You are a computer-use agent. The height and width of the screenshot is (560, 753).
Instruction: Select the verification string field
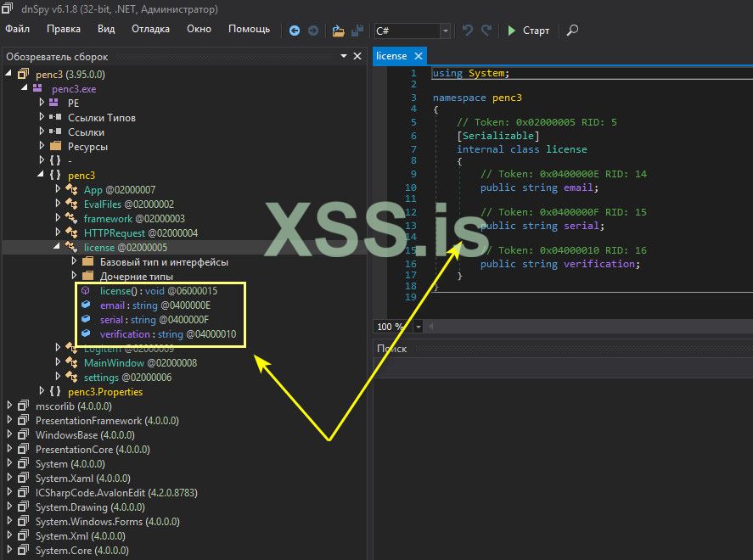[x=124, y=334]
